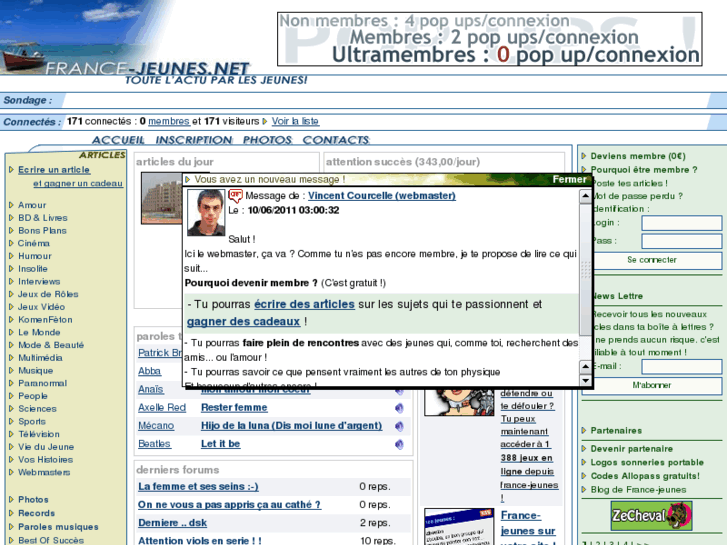Click the audio icon beside Rester femme
Viewport: 727px width, 545px height.
[x=399, y=408]
